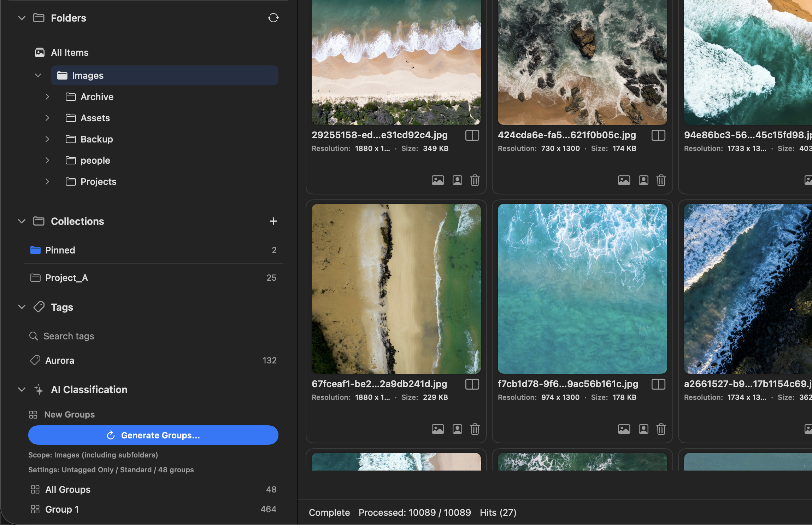This screenshot has height=525, width=812.
Task: Expand the Backup folder
Action: tap(47, 139)
